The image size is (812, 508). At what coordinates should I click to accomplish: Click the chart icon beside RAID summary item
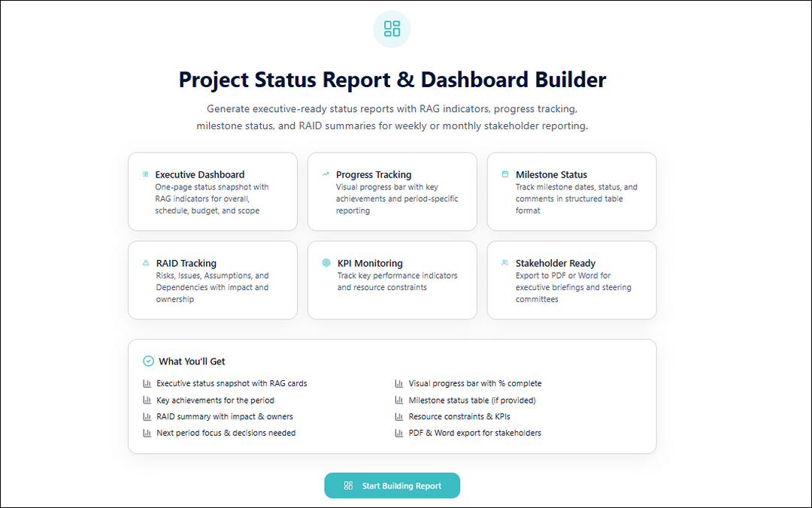tap(147, 416)
